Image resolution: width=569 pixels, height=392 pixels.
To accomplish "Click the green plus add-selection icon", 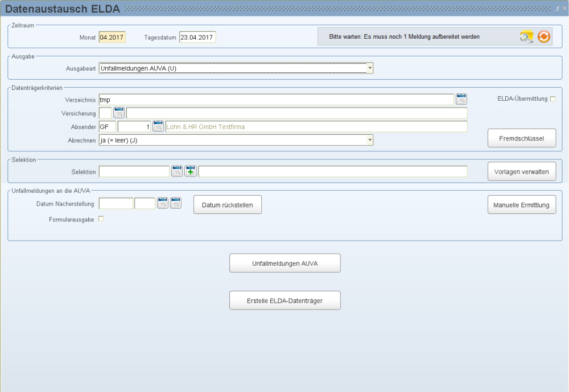I will point(191,171).
